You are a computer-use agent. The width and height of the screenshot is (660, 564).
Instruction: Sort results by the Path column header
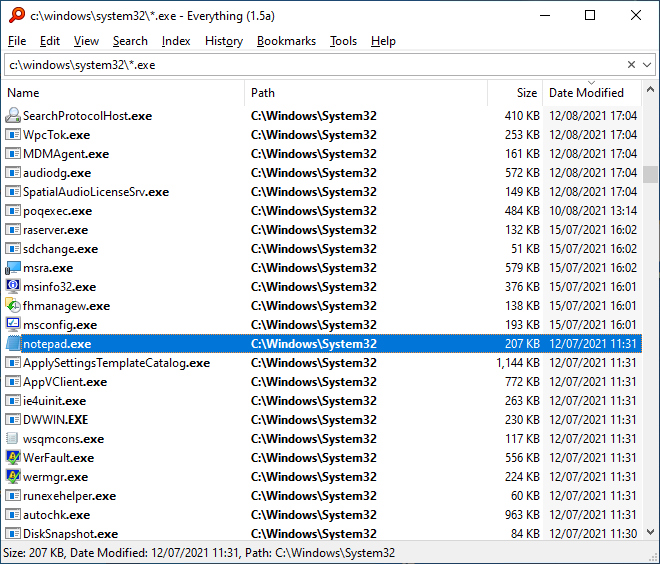[x=365, y=93]
